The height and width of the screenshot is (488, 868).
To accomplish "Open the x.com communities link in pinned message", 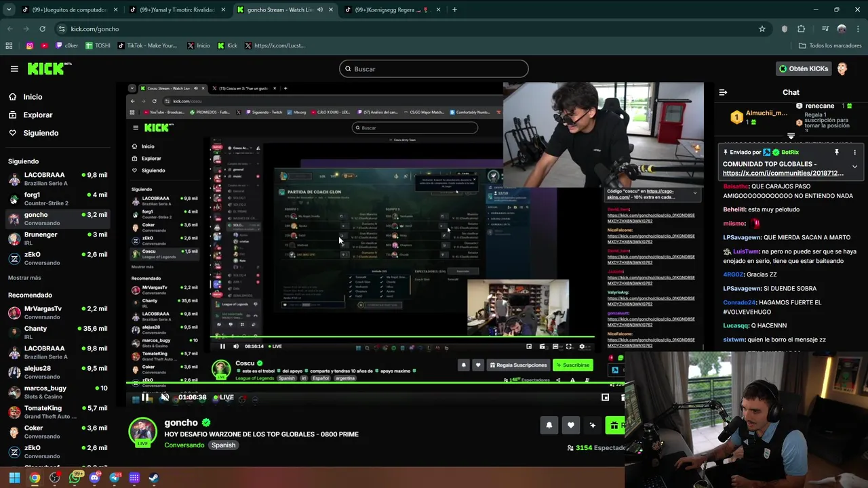I will pos(783,173).
